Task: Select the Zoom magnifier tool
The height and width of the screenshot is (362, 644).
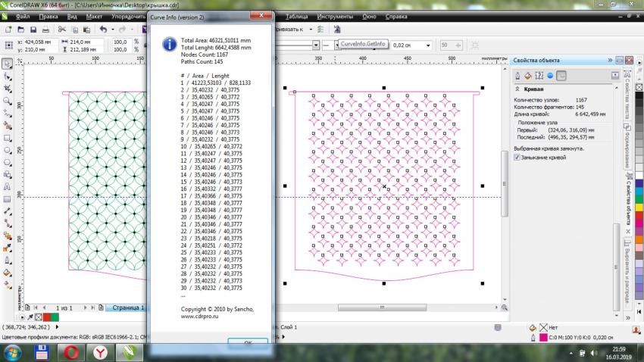Action: (7, 100)
